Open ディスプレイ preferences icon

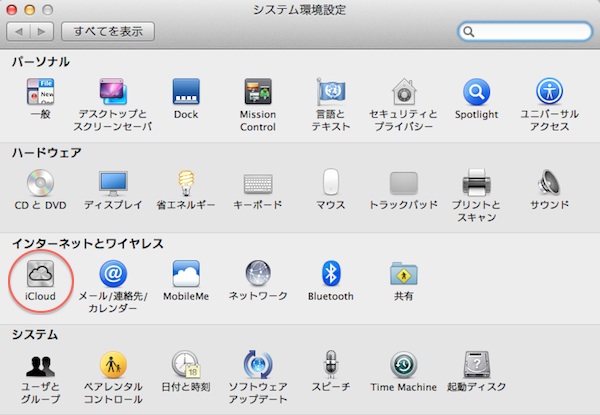click(x=113, y=184)
